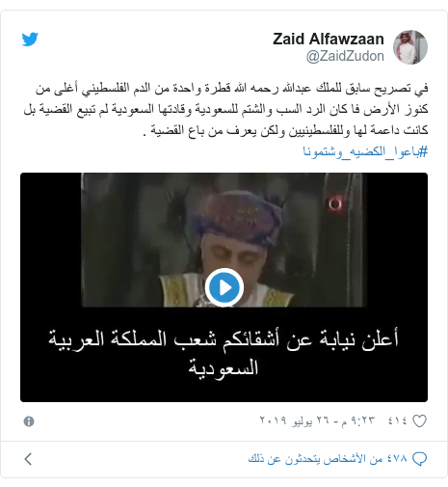Open Zaid Alfawzaan's profile picture
The height and width of the screenshot is (487, 448).
[410, 47]
